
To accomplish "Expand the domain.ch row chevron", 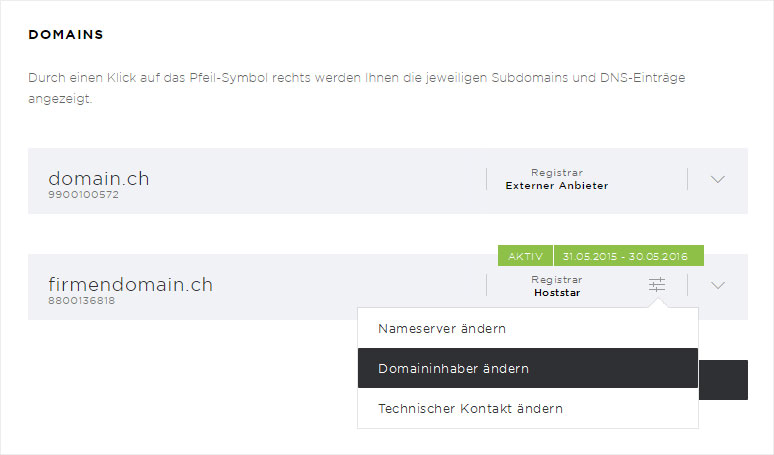I will 718,179.
